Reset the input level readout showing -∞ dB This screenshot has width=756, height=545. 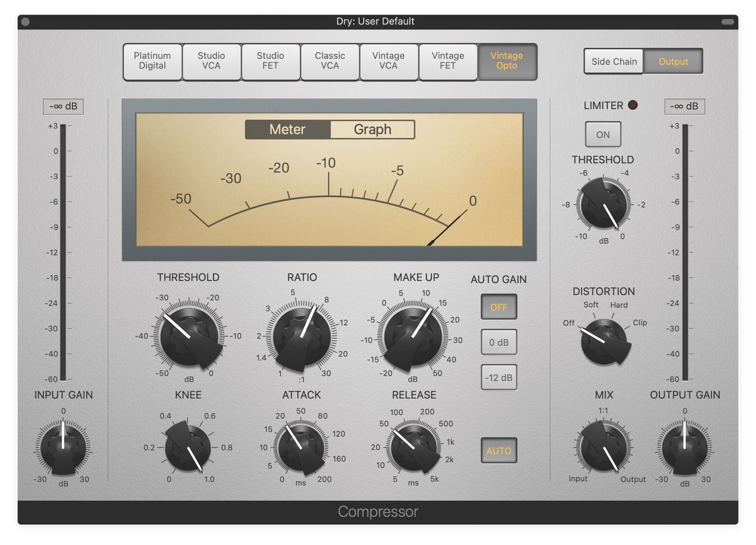click(63, 106)
